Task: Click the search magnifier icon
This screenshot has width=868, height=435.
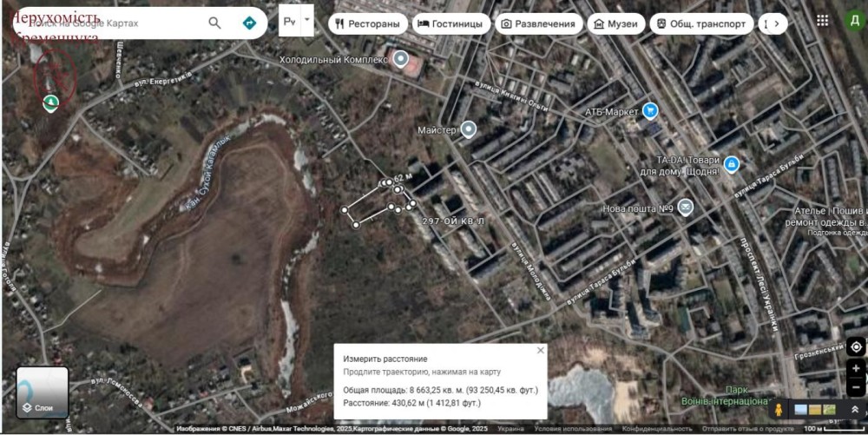Action: pos(214,23)
